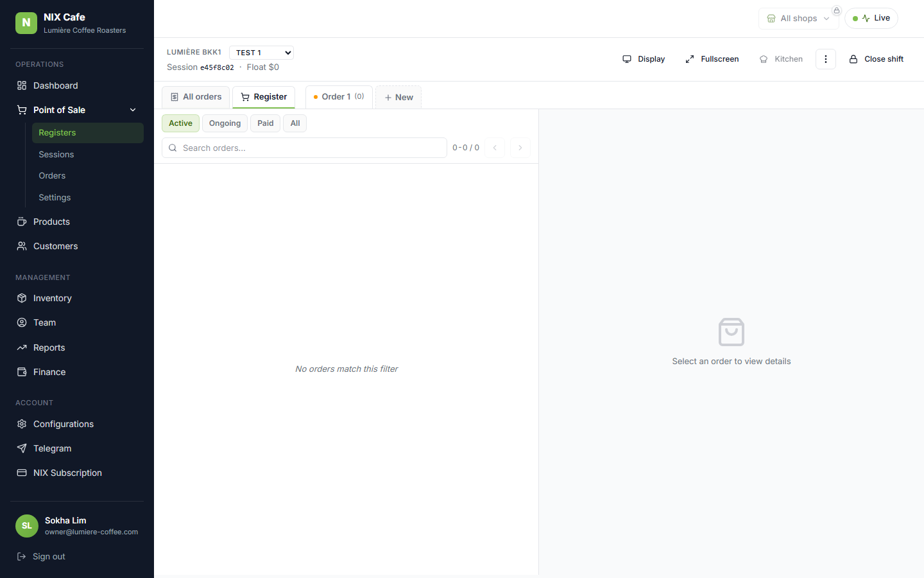
Task: Click the Kitchen button label
Action: 789,59
